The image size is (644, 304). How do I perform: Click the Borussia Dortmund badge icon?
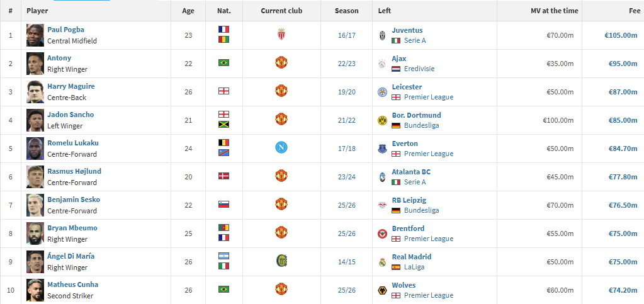point(382,120)
